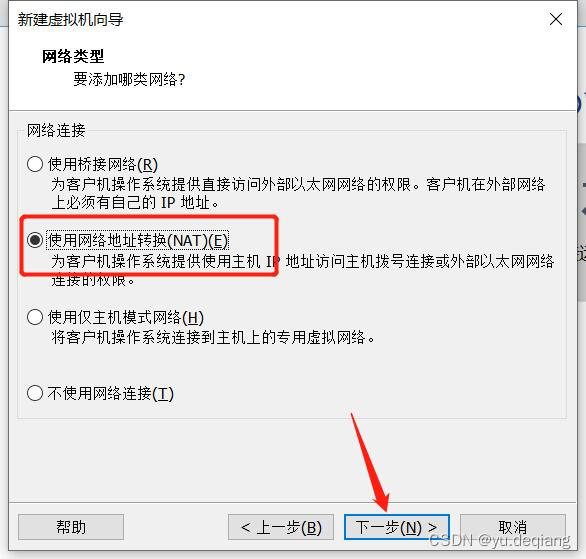
Task: Click the NAT option description text
Action: [x=302, y=270]
